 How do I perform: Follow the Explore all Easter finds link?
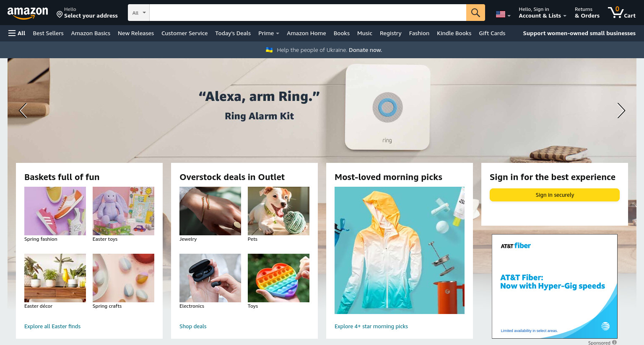(52, 326)
